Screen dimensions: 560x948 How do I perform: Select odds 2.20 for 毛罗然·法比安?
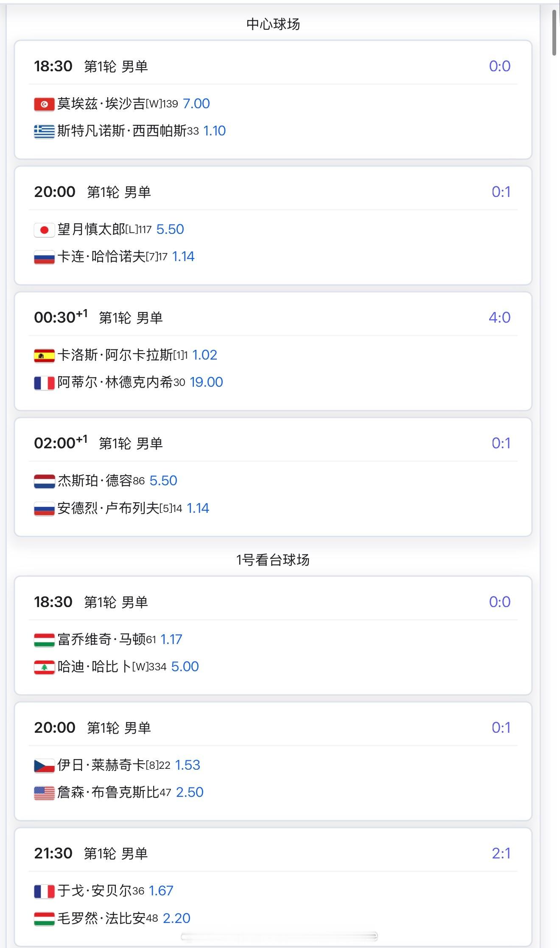coord(176,918)
